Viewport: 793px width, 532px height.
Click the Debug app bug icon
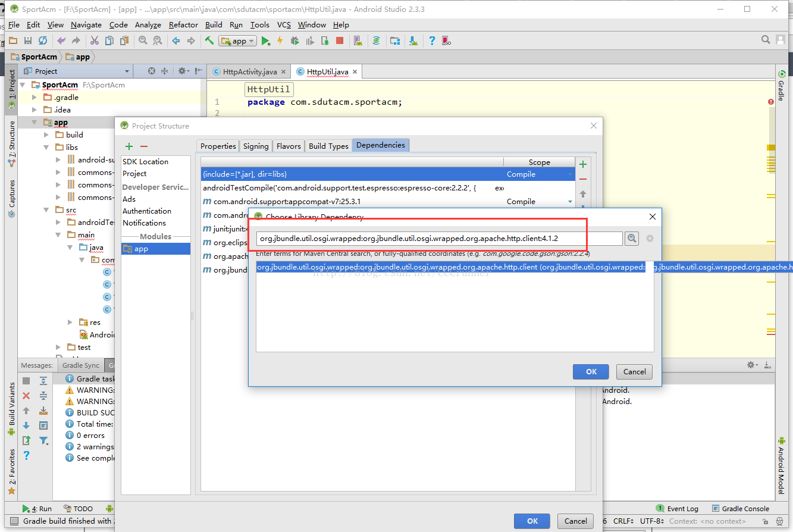pyautogui.click(x=295, y=40)
